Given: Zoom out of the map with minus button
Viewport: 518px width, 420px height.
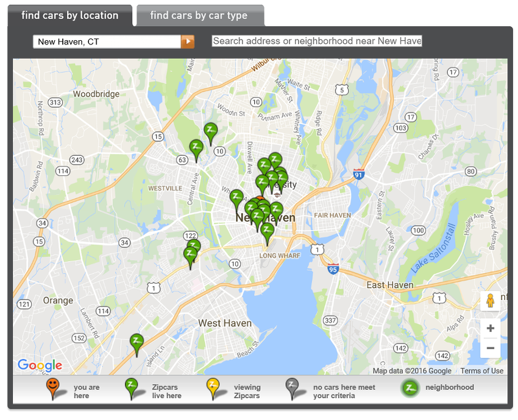Looking at the screenshot, I should coord(490,348).
